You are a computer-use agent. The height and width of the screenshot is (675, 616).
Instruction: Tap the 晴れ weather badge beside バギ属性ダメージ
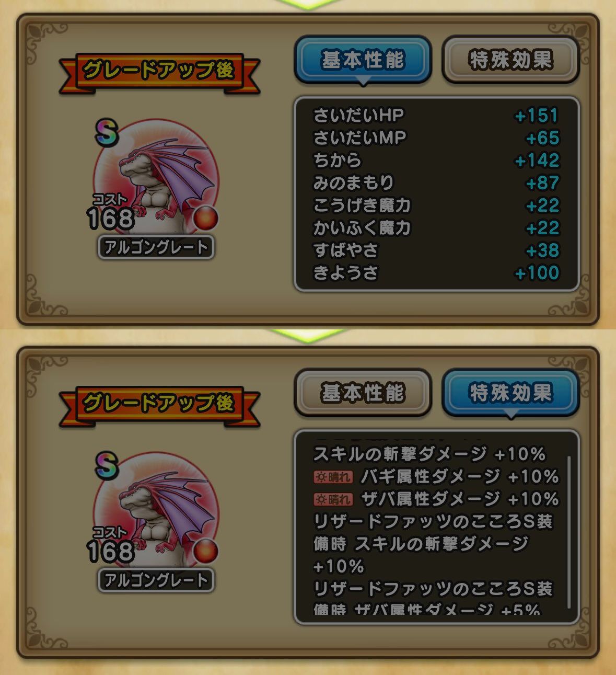pos(333,477)
